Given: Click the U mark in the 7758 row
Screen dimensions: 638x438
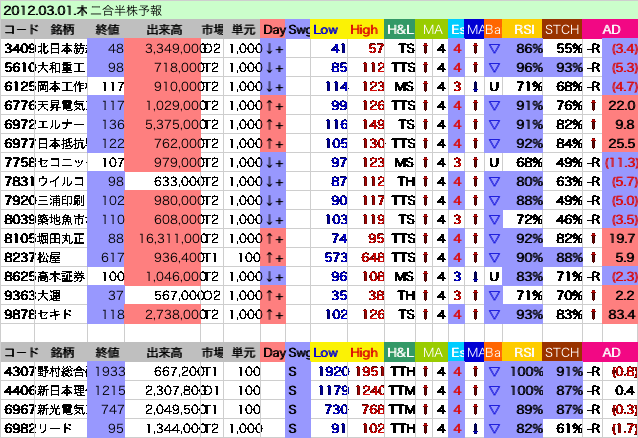Looking at the screenshot, I should (x=494, y=163).
